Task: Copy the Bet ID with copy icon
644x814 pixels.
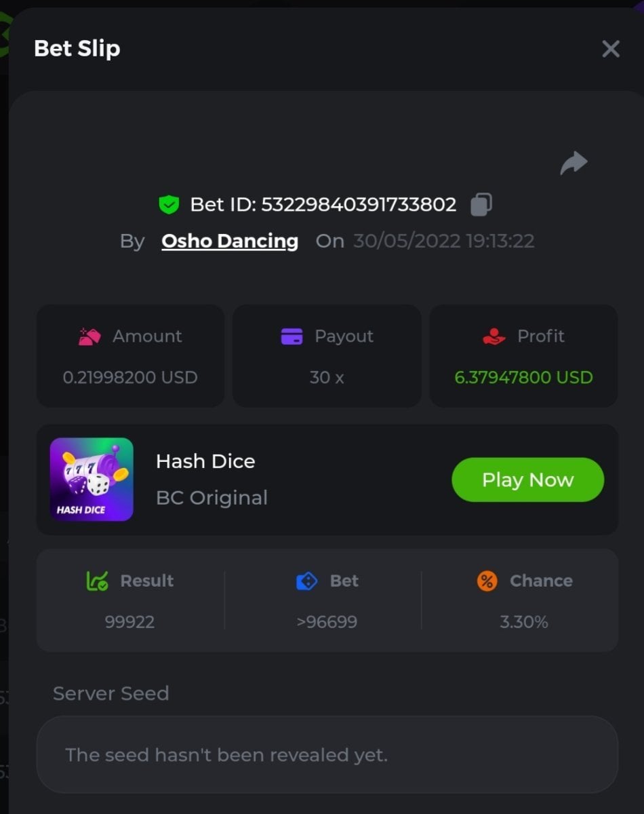Action: 481,204
